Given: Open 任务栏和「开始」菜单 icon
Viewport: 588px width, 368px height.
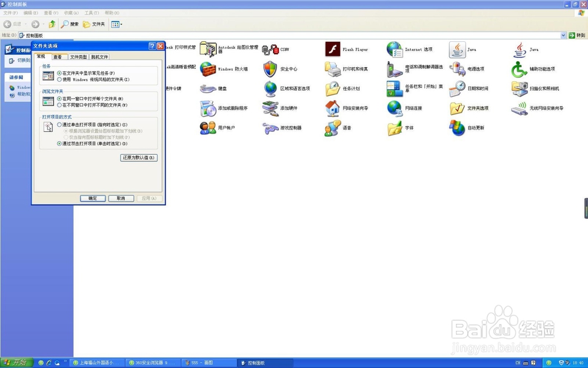Looking at the screenshot, I should pos(395,89).
